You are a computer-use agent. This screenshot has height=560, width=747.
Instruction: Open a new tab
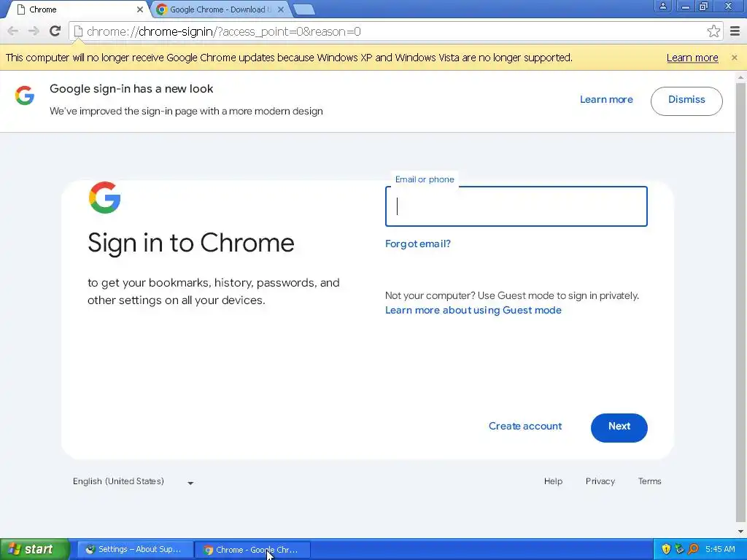pos(303,9)
